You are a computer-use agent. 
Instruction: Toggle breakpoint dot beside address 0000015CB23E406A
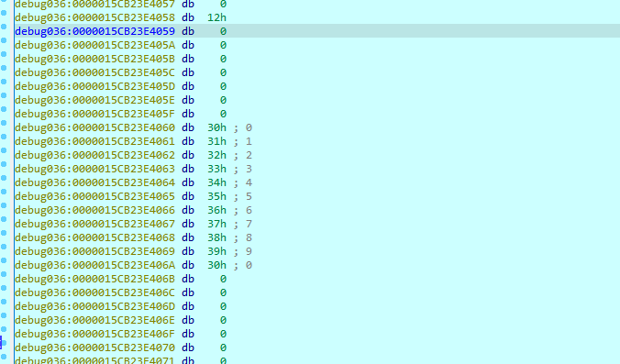coord(4,260)
